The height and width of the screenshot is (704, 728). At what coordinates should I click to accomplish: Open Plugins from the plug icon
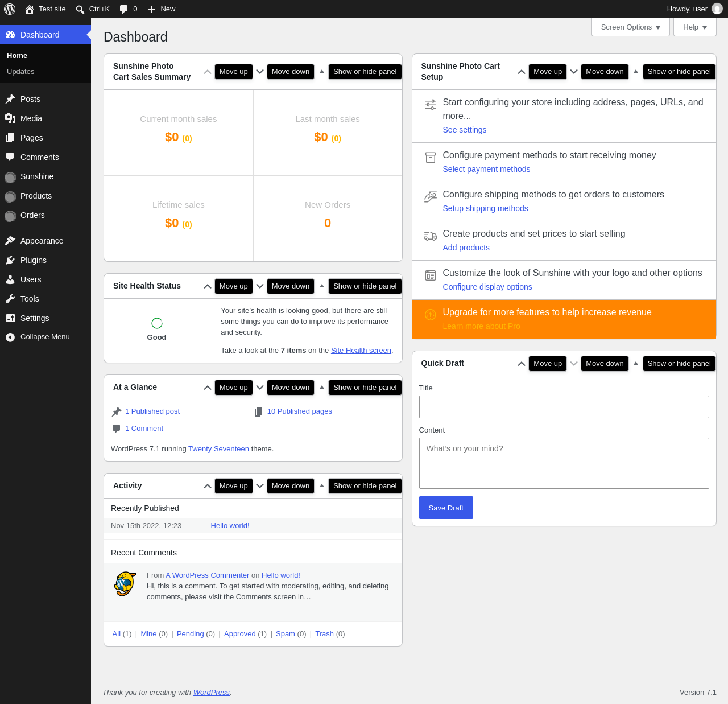coord(10,260)
